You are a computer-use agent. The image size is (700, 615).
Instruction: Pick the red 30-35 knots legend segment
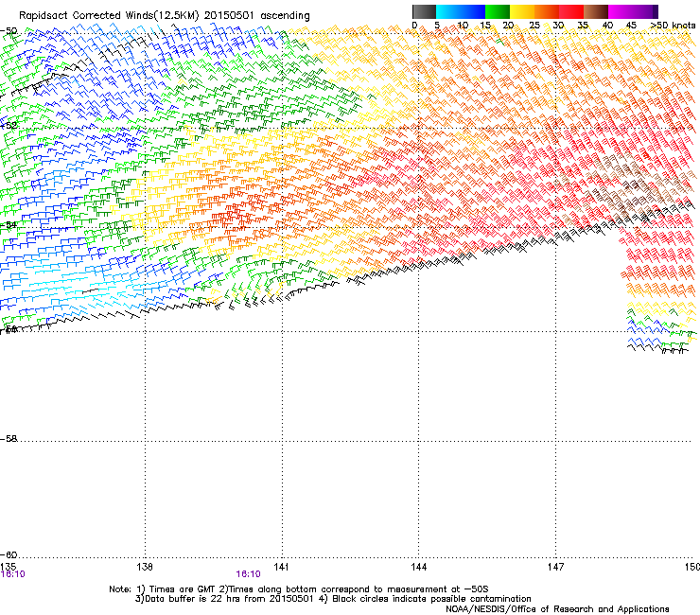[571, 11]
